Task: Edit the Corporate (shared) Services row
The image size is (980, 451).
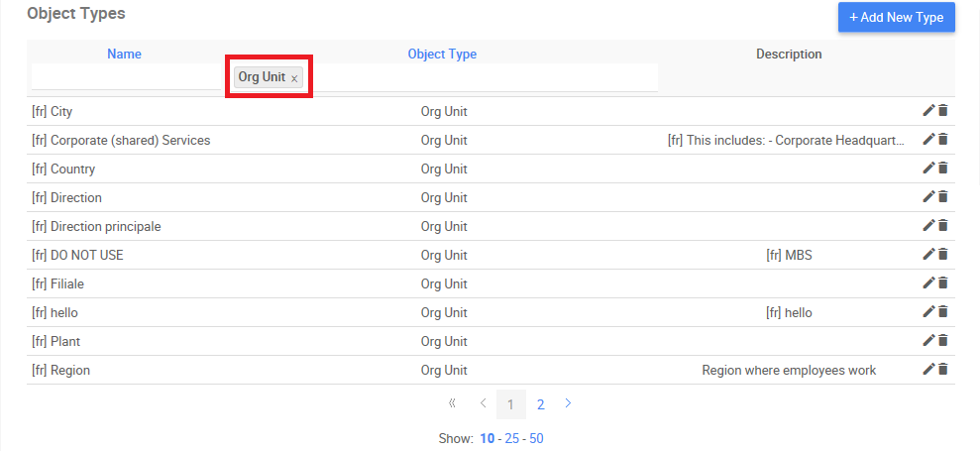Action: pyautogui.click(x=928, y=140)
